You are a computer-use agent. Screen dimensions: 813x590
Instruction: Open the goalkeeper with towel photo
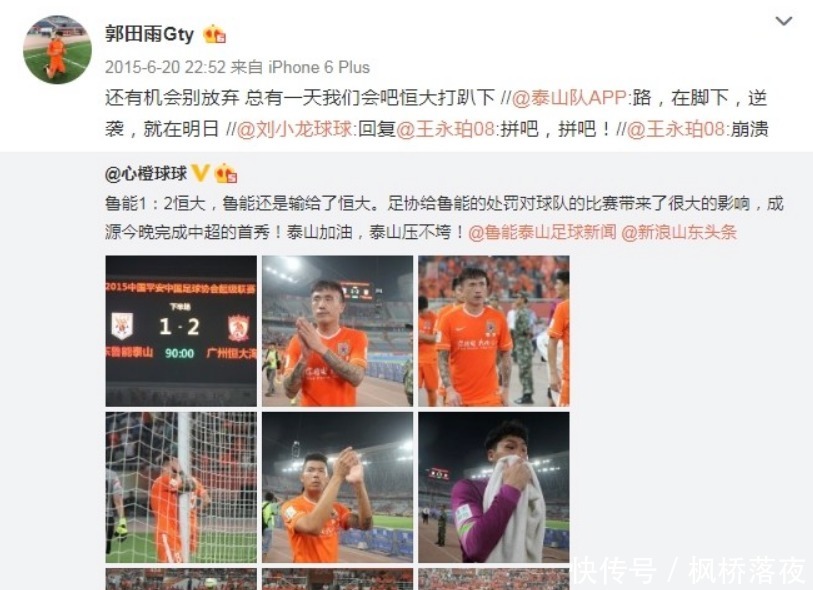[x=494, y=487]
